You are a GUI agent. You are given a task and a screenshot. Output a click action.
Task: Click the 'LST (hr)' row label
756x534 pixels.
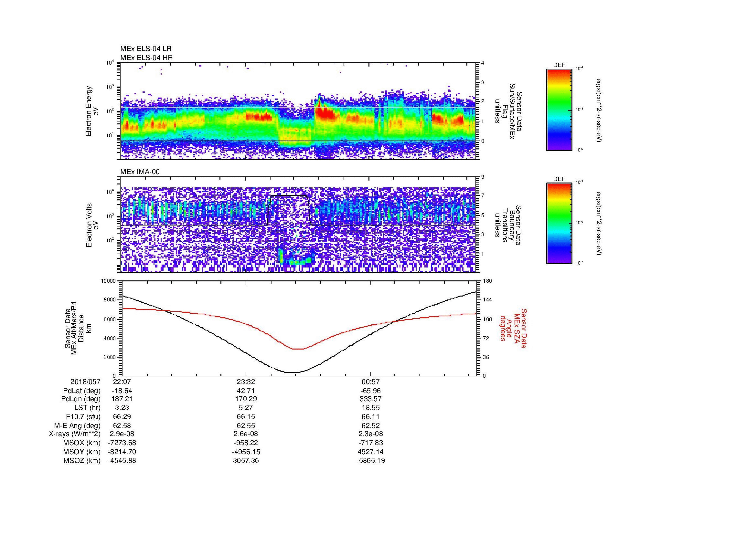point(87,408)
